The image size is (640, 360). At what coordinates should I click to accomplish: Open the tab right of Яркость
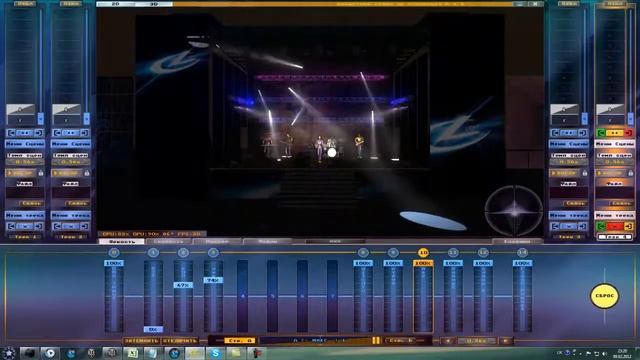[x=169, y=242]
